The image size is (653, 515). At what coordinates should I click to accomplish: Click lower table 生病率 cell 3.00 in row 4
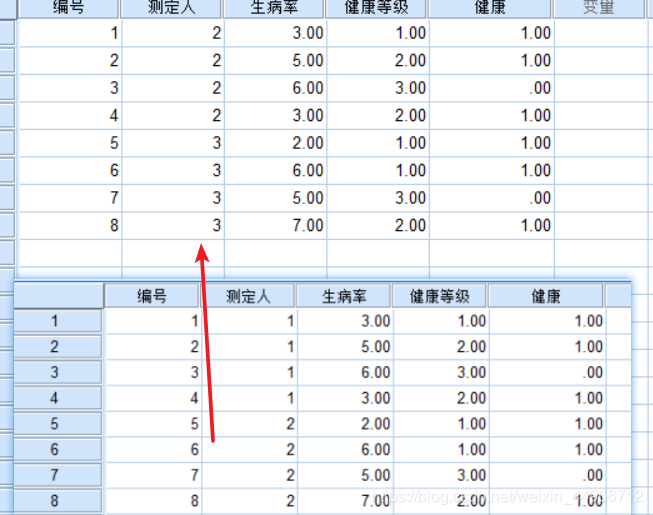345,398
